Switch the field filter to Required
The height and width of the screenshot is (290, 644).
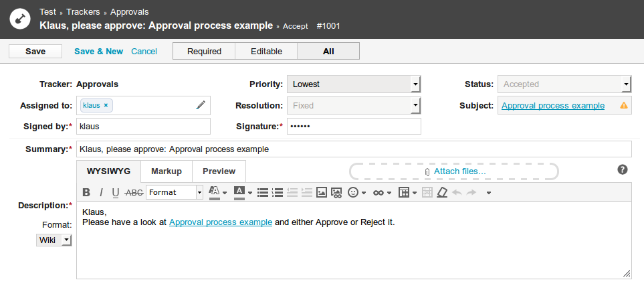[x=204, y=52]
